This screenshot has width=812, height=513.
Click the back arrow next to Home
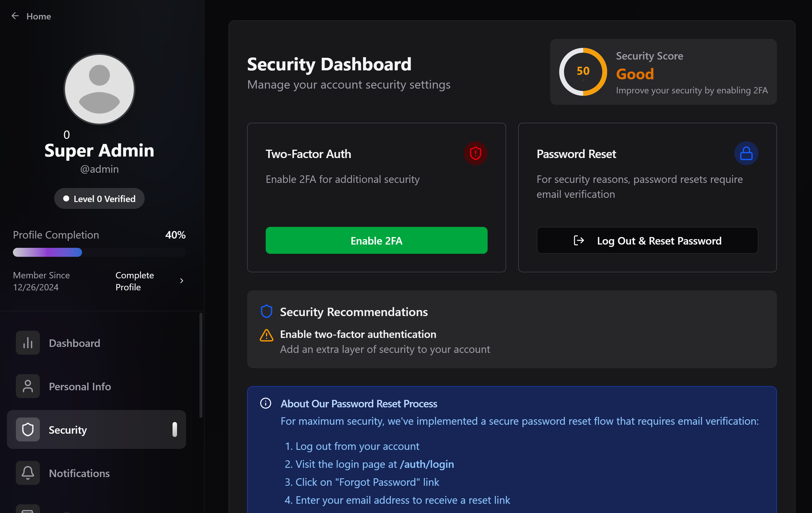tap(15, 16)
